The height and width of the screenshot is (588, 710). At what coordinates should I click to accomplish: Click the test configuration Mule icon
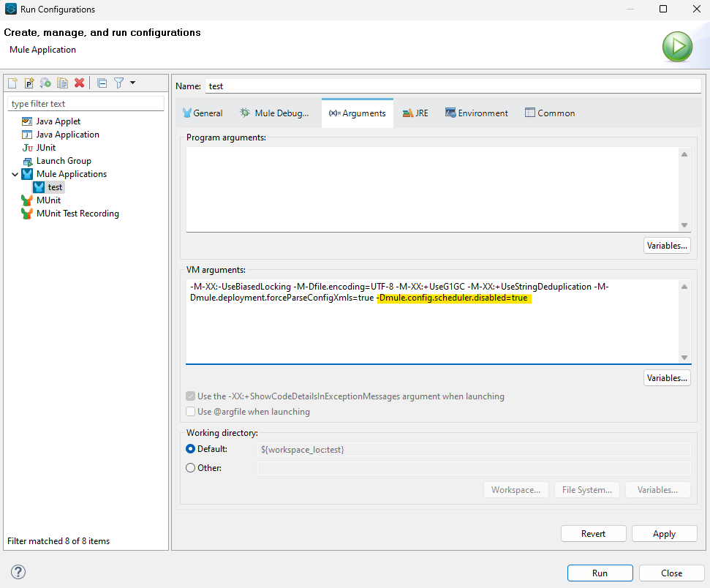click(39, 187)
